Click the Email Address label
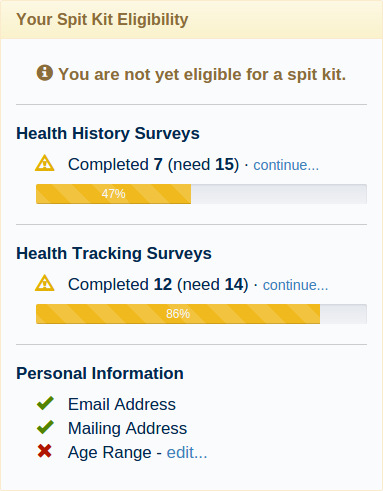Viewport: 383px width, 491px height. point(122,404)
